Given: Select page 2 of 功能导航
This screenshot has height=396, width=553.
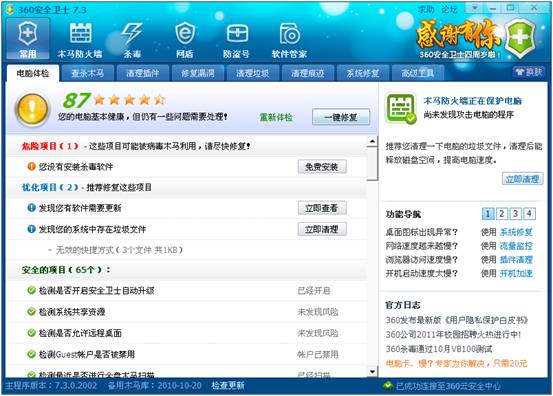Looking at the screenshot, I should [x=502, y=214].
